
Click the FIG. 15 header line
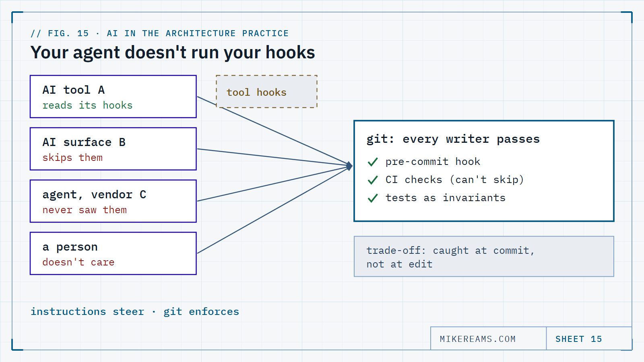160,33
